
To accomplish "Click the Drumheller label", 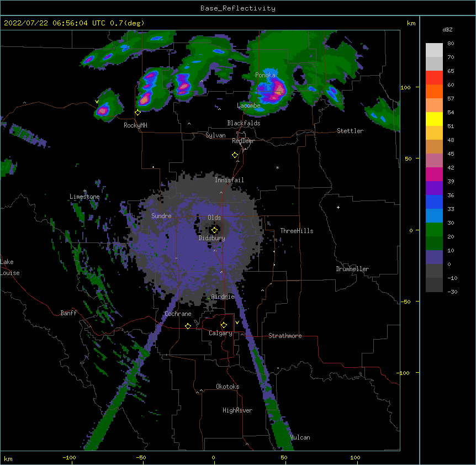I will [352, 269].
